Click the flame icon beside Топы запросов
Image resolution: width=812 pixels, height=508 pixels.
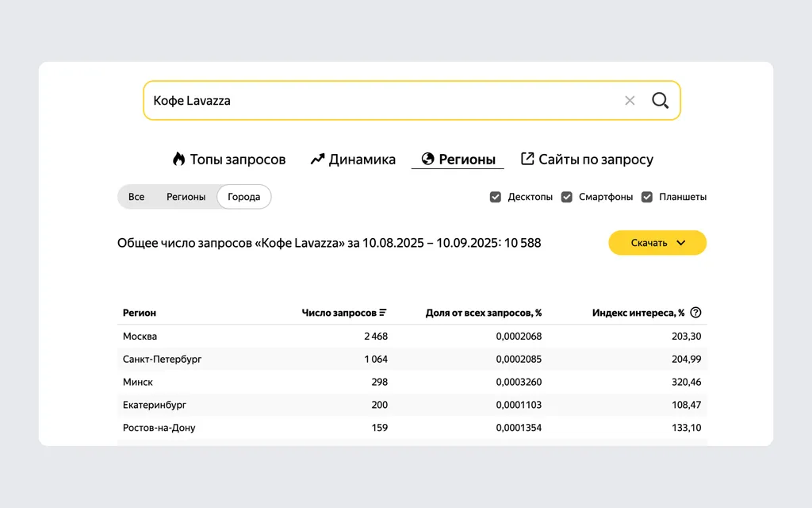(178, 159)
